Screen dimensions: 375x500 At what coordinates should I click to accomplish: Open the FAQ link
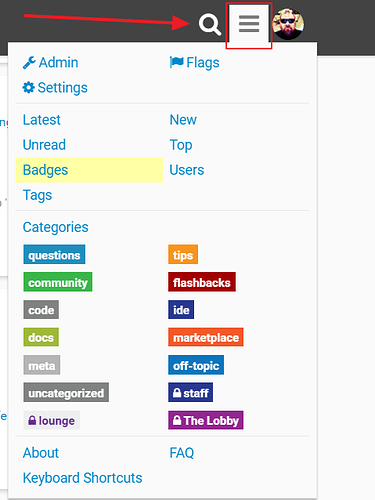point(182,453)
